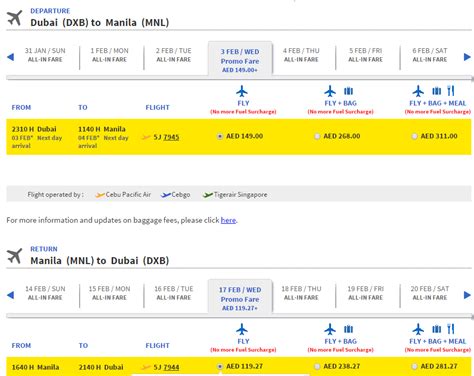
Task: Click the departure FLY plane icon
Action: pos(242,91)
